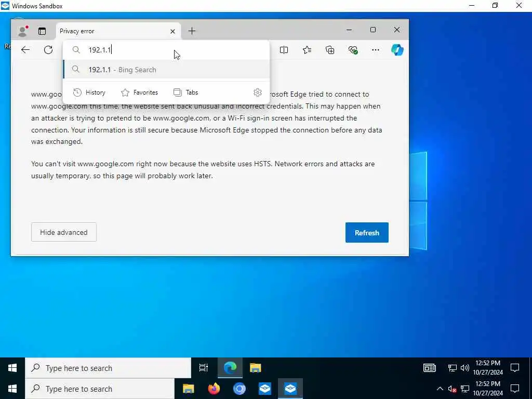Go back with the back arrow

click(x=25, y=50)
